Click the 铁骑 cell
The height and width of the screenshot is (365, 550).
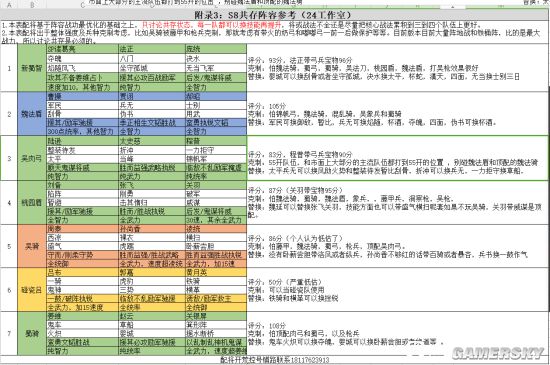[216, 281]
